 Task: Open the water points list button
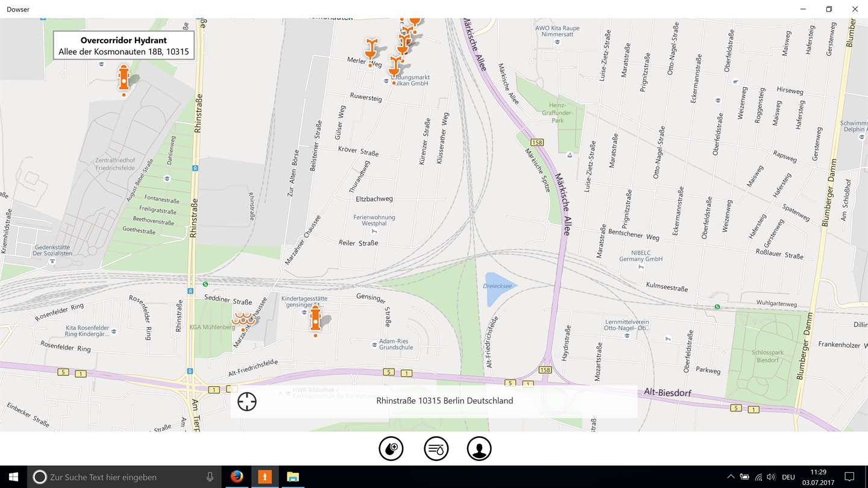click(436, 448)
